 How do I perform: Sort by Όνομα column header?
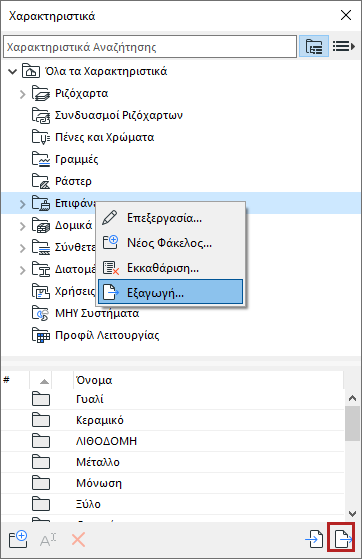tap(208, 380)
